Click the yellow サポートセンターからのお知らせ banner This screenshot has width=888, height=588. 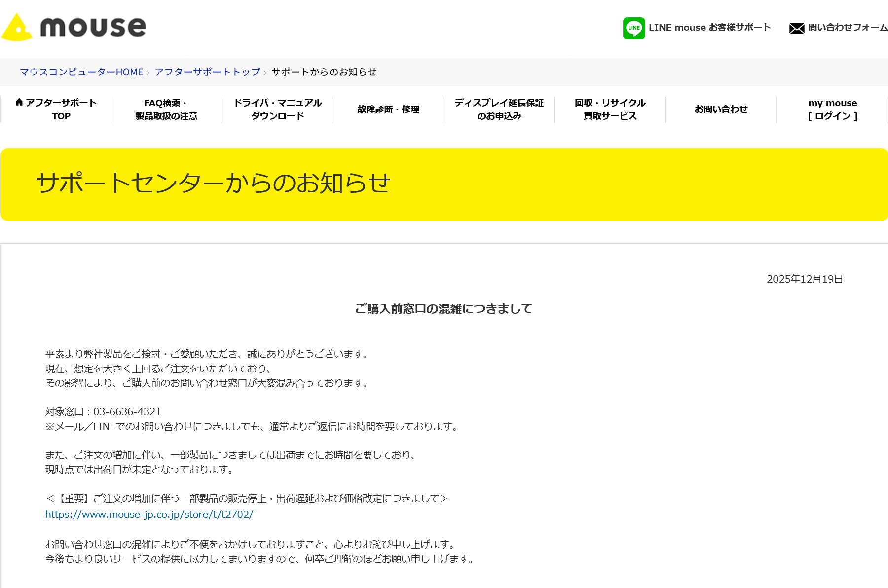[x=444, y=184]
